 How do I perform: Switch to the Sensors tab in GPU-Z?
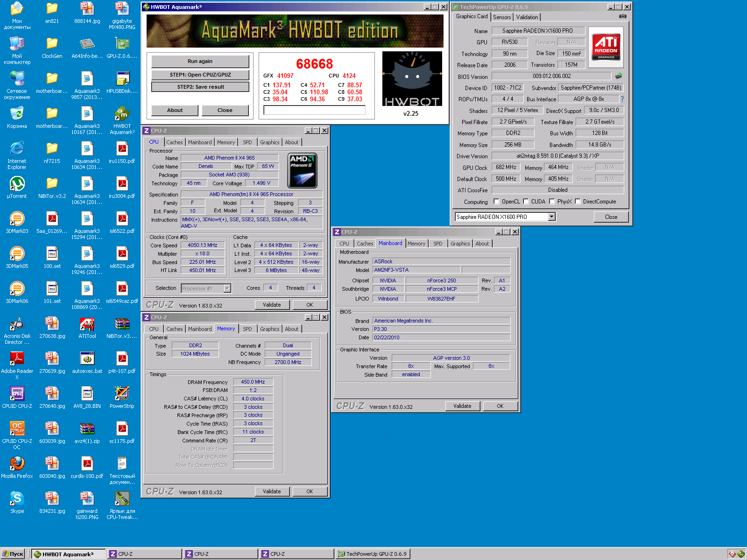click(502, 17)
